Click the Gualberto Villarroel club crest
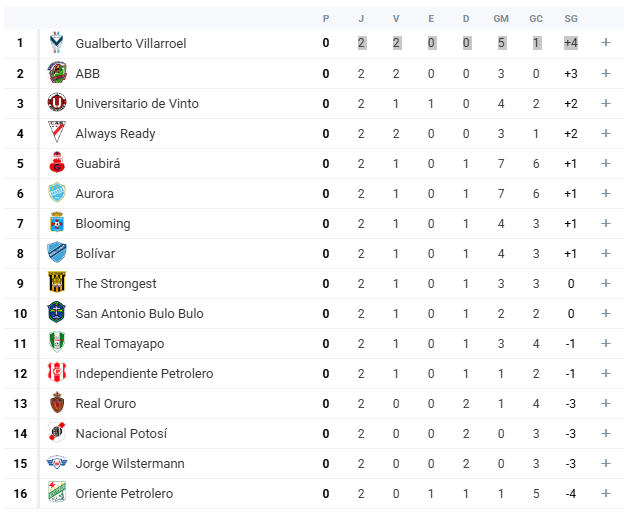The width and height of the screenshot is (628, 513). (57, 42)
